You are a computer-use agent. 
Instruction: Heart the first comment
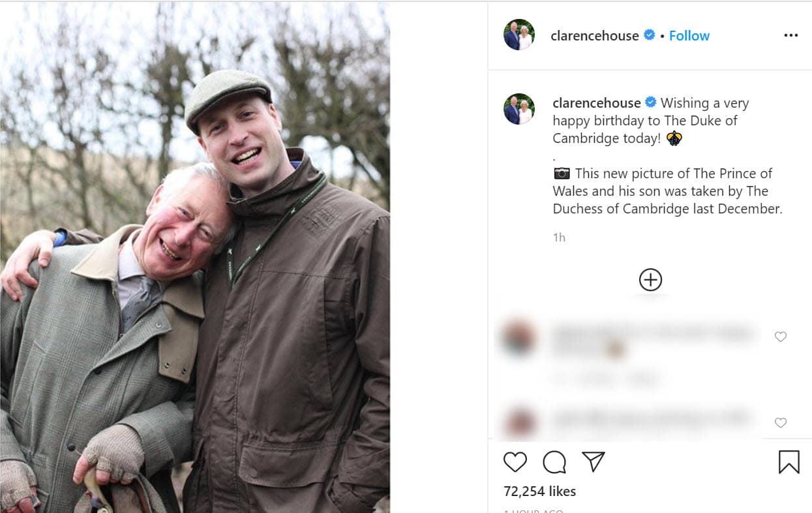780,337
